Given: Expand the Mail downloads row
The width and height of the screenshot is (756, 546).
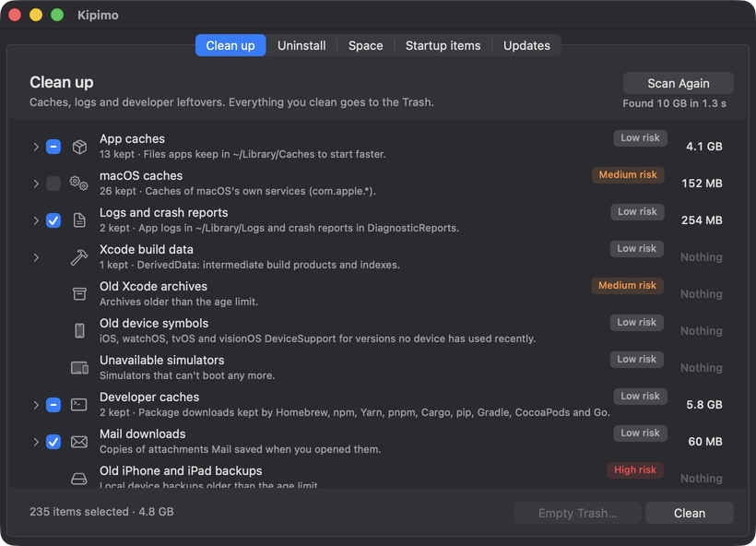Looking at the screenshot, I should [36, 442].
